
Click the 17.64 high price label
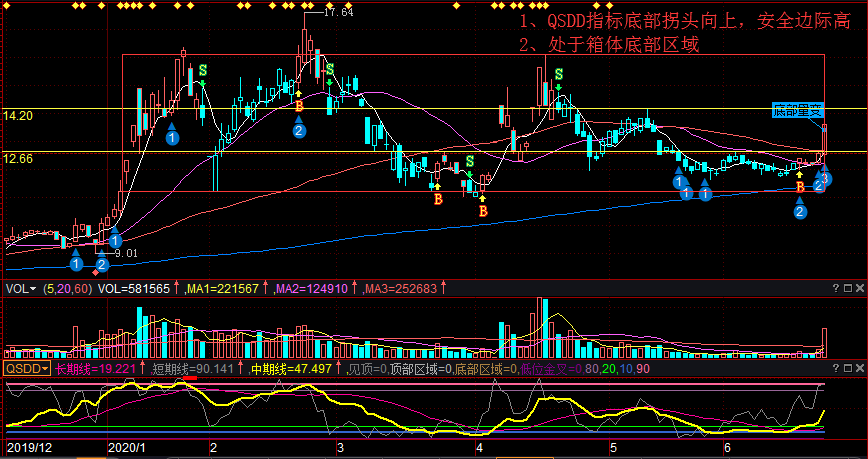coord(340,13)
